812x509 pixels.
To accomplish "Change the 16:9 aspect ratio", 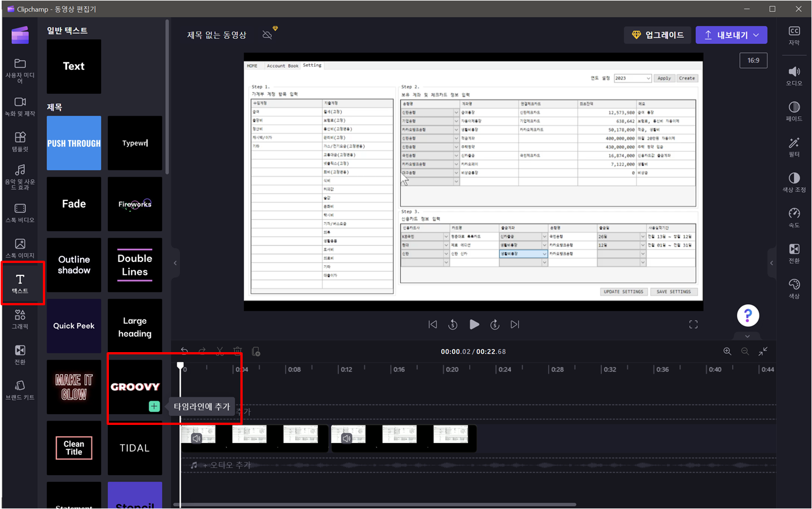I will [753, 60].
